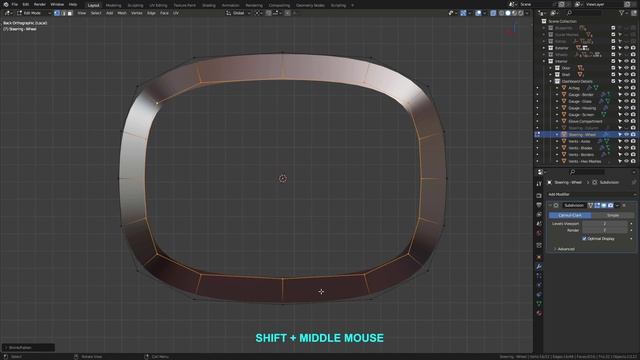Open the Edit Mode dropdown
The image size is (640, 360).
click(33, 13)
